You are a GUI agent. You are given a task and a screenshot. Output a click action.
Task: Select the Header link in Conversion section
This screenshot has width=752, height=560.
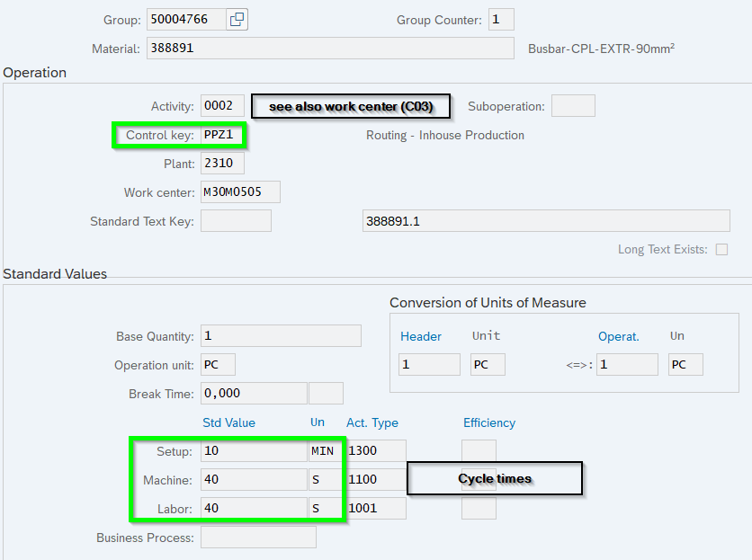[421, 336]
